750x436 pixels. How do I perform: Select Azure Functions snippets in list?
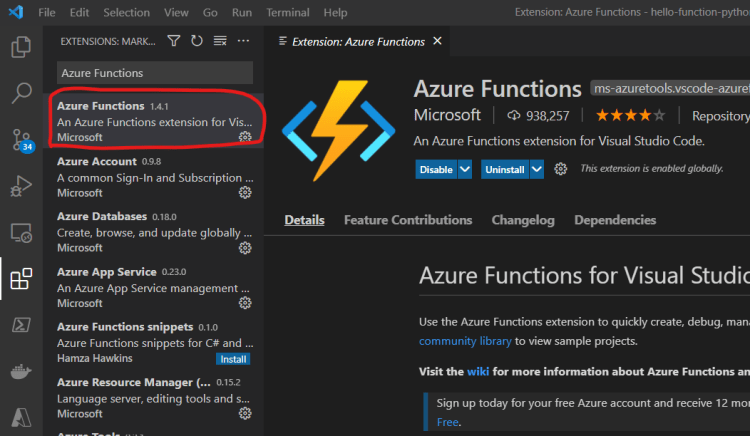[153, 342]
